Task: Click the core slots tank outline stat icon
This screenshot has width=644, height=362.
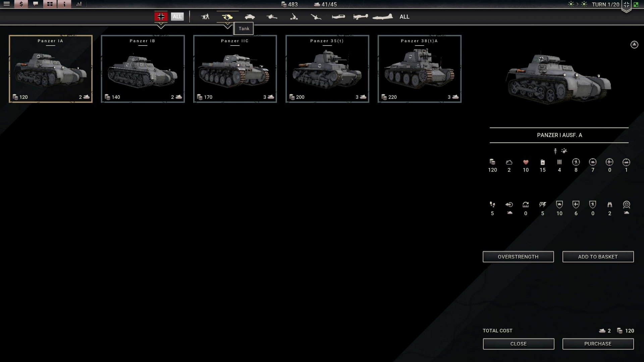Action: pyautogui.click(x=509, y=162)
